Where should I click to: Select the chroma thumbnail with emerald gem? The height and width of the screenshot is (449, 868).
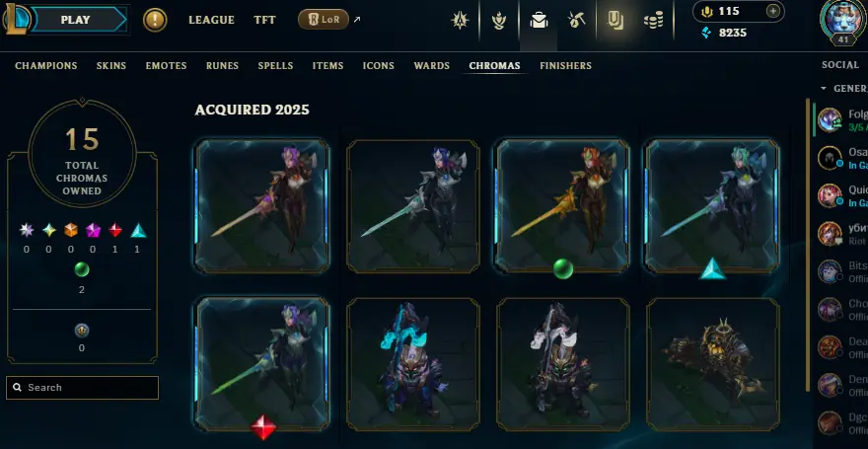pos(562,206)
